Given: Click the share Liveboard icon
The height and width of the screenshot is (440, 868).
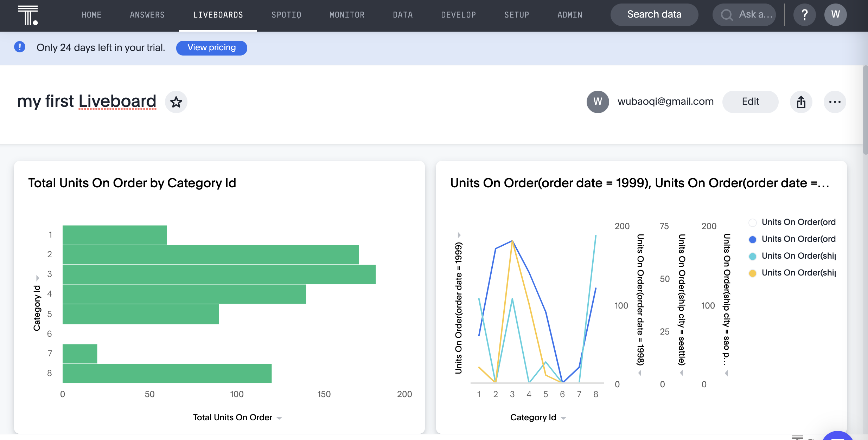Looking at the screenshot, I should click(x=801, y=102).
